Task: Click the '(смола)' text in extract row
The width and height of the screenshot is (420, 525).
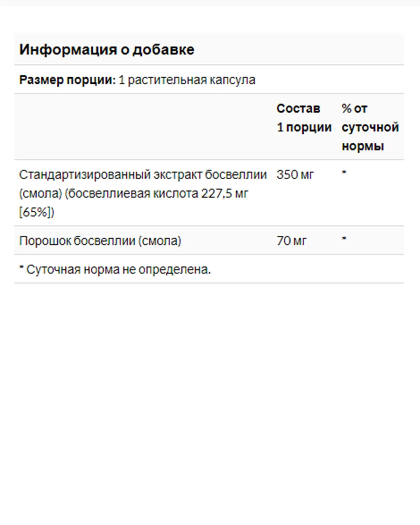Action: point(41,193)
